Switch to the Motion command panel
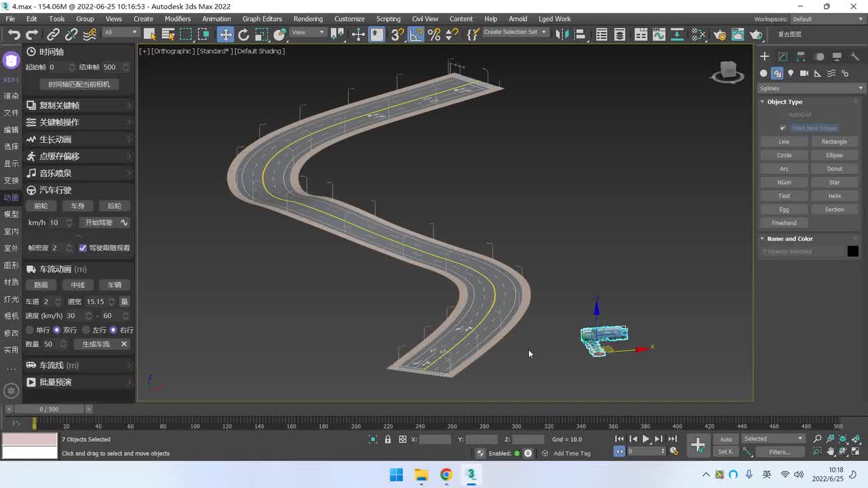Image resolution: width=868 pixels, height=488 pixels. [x=819, y=57]
